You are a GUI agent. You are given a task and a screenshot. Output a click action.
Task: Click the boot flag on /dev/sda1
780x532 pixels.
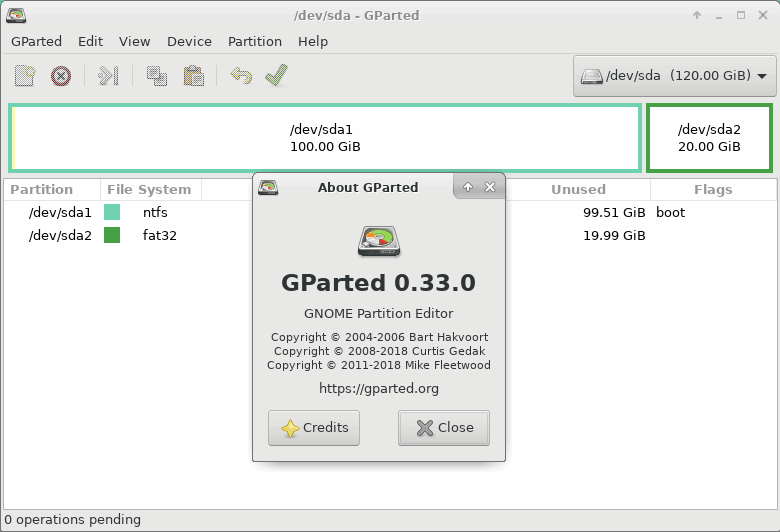coord(671,213)
